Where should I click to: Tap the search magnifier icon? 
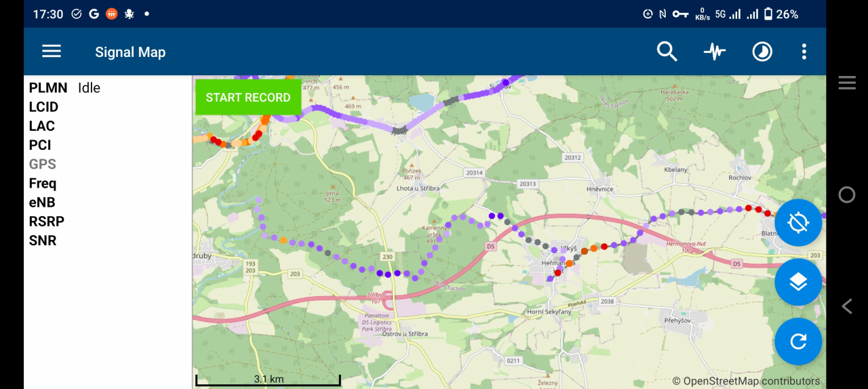(x=667, y=52)
